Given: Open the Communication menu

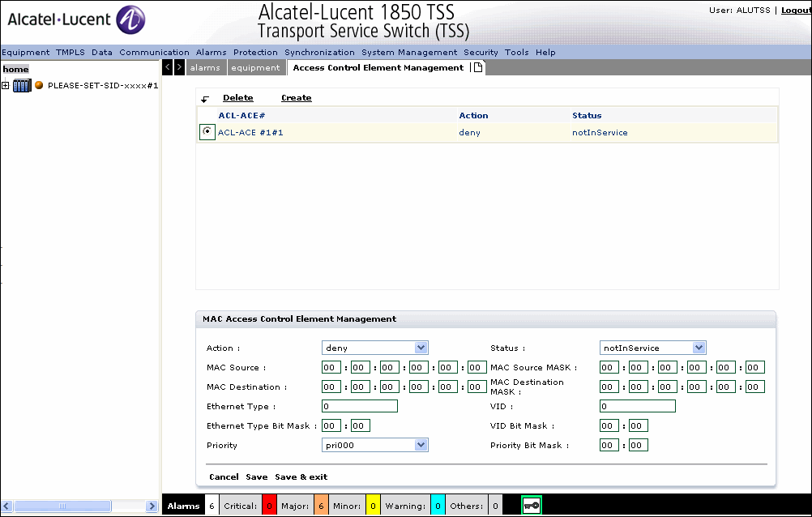Looking at the screenshot, I should click(x=154, y=53).
